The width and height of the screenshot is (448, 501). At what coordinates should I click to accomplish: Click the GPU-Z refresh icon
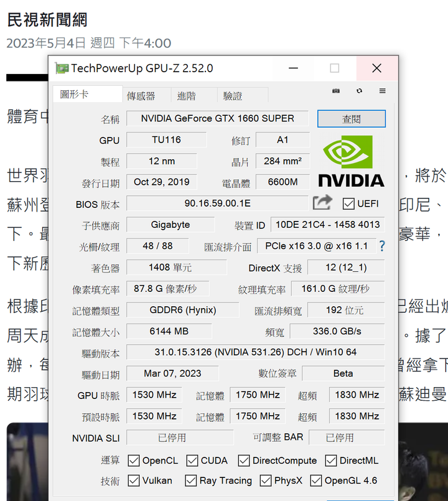click(359, 91)
